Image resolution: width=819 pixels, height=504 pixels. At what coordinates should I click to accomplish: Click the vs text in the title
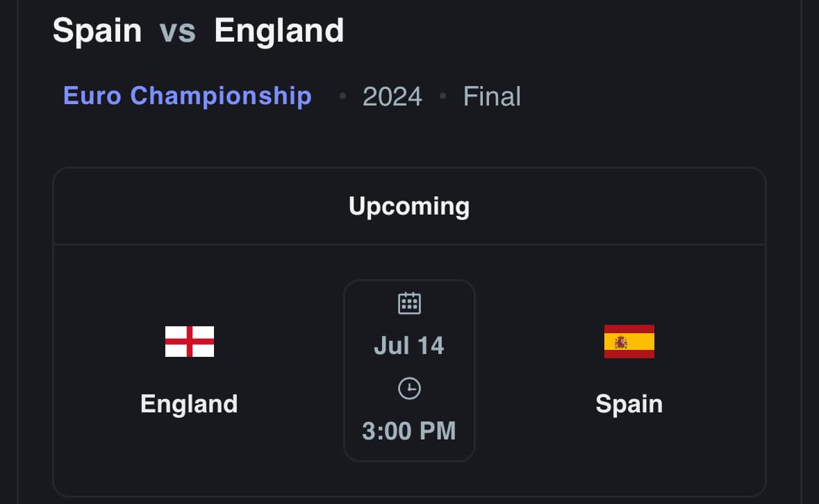[178, 31]
